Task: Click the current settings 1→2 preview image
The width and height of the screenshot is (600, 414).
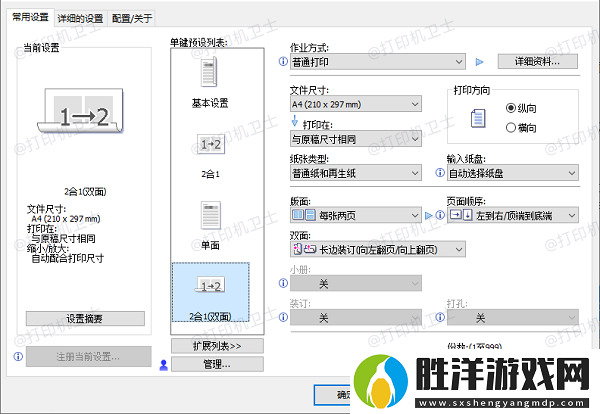Action: (80, 111)
